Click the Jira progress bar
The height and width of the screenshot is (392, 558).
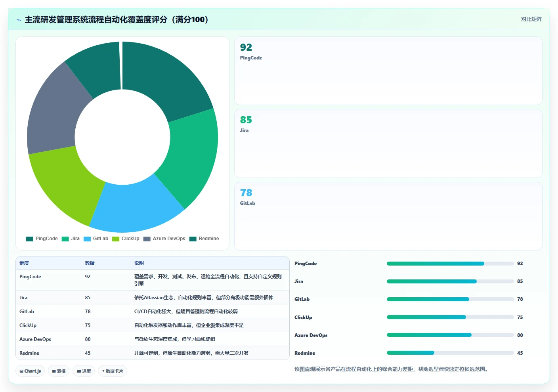coord(450,281)
